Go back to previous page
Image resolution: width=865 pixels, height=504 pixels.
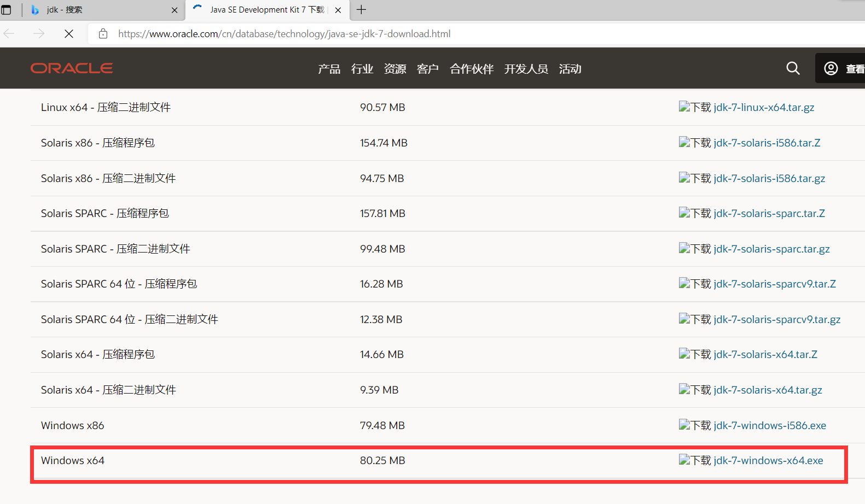pos(9,34)
